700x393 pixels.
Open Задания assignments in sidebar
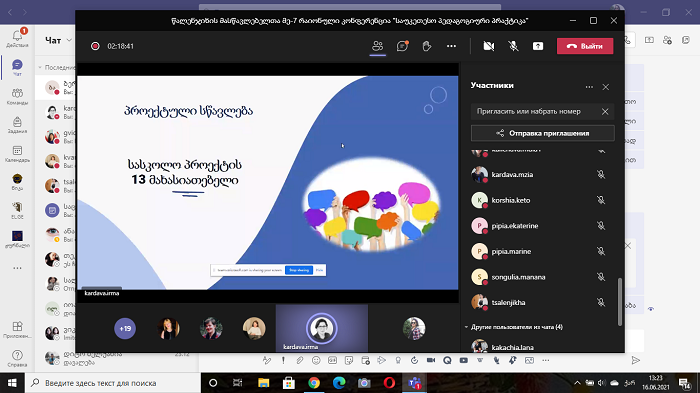[x=17, y=125]
